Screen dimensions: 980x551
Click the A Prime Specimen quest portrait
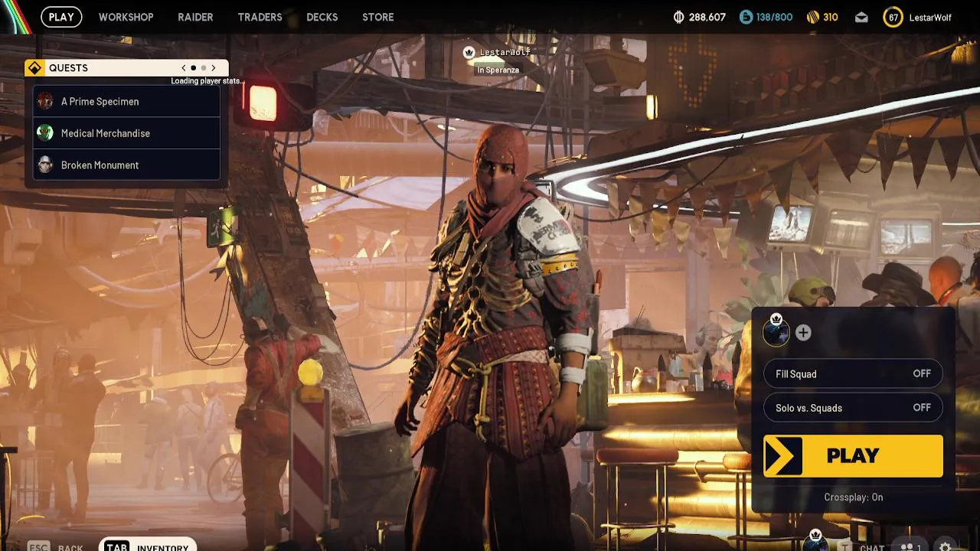click(x=46, y=101)
